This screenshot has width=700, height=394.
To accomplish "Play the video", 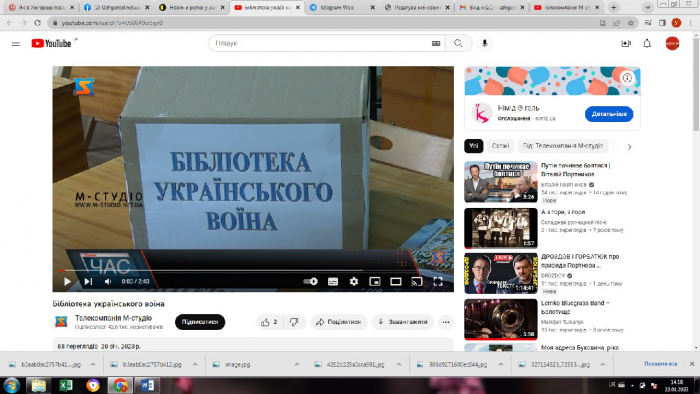I will click(67, 282).
